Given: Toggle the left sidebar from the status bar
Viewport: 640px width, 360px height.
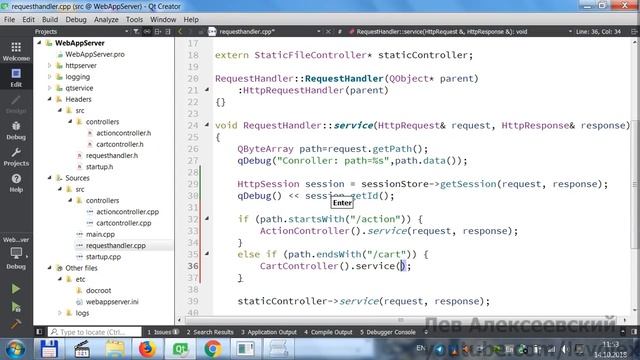Looking at the screenshot, I should pos(39,332).
